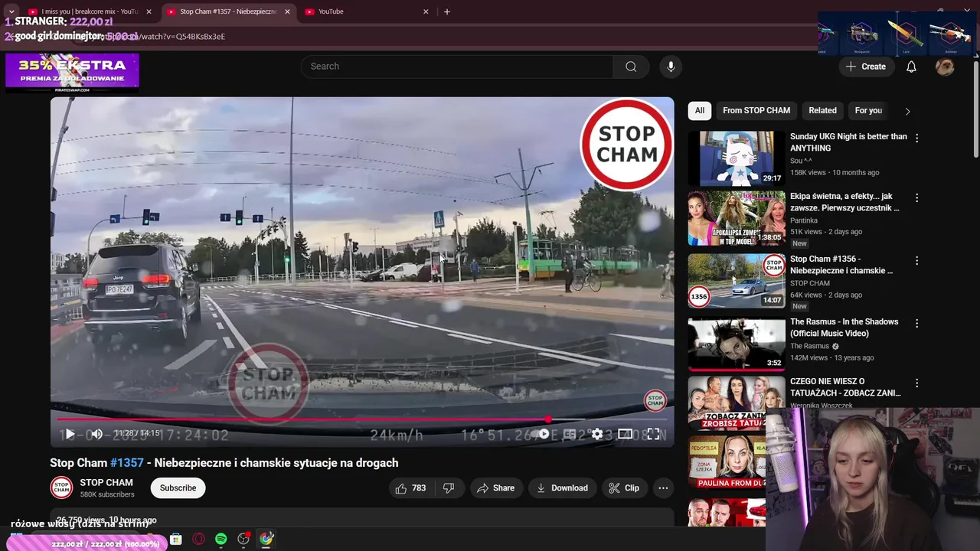Select the Related filter chip

(x=822, y=110)
